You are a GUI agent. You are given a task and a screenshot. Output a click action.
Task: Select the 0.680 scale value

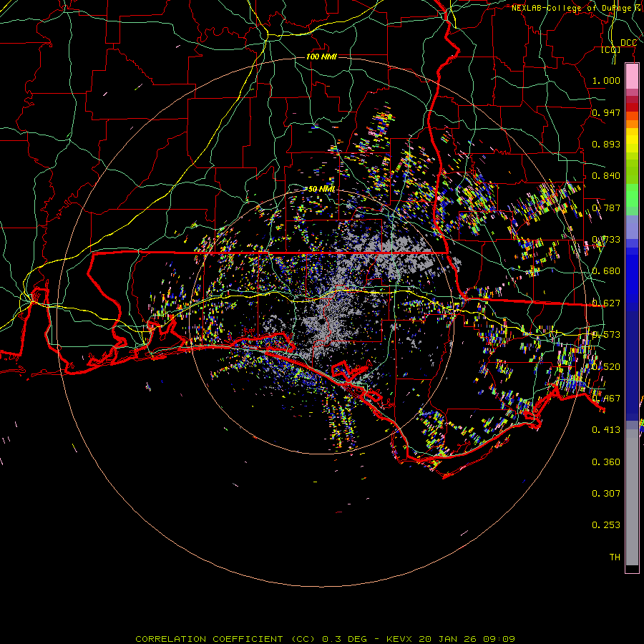[606, 271]
